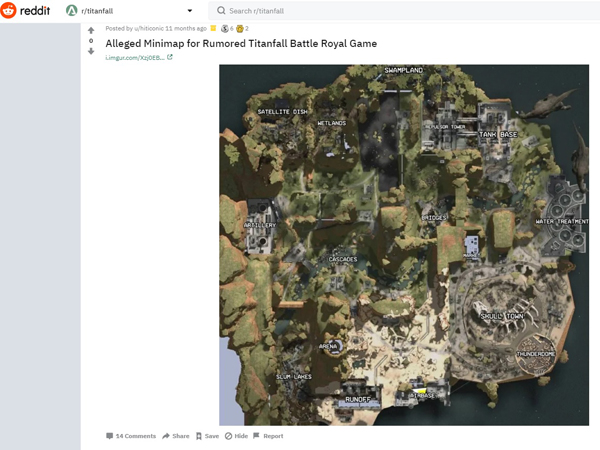Click the SLUM LAKES label on the map
Screen dimensions: 600x450
click(294, 377)
